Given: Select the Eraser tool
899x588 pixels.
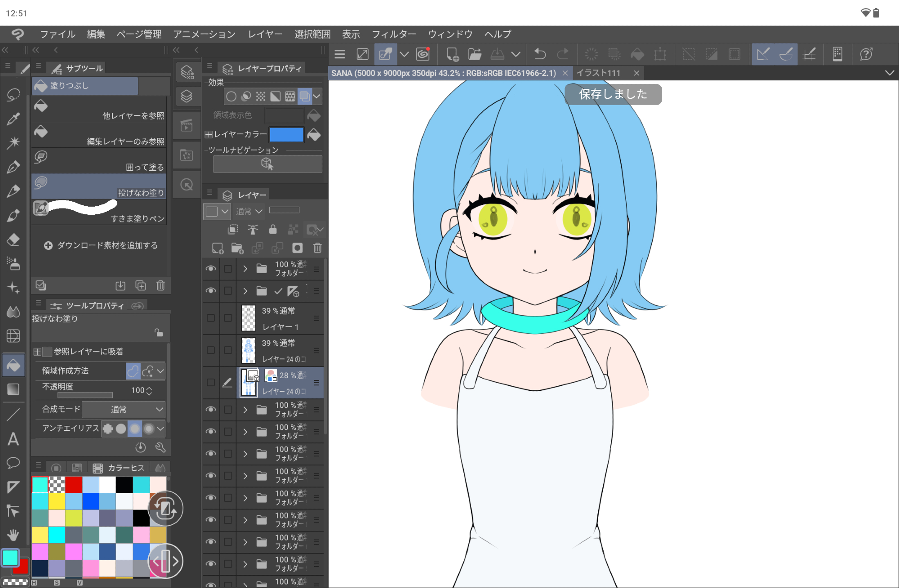Looking at the screenshot, I should (x=13, y=239).
